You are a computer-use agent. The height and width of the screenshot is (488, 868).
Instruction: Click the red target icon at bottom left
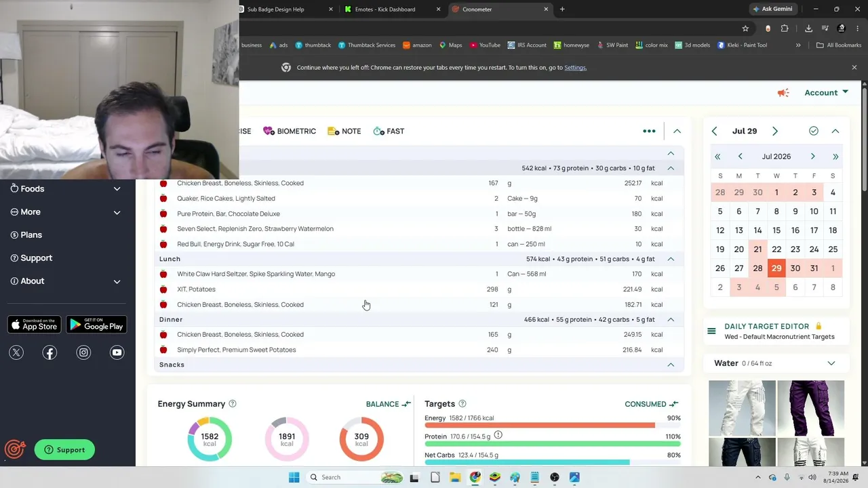(x=15, y=449)
